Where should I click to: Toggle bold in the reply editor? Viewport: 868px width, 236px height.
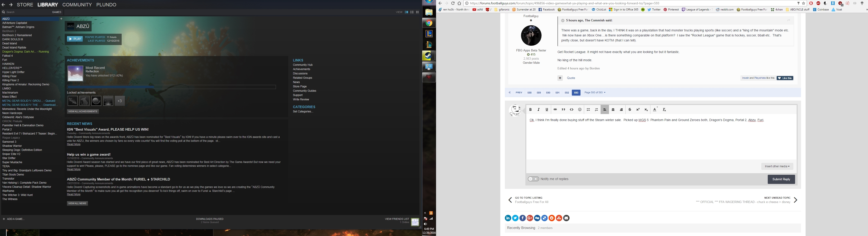[530, 110]
